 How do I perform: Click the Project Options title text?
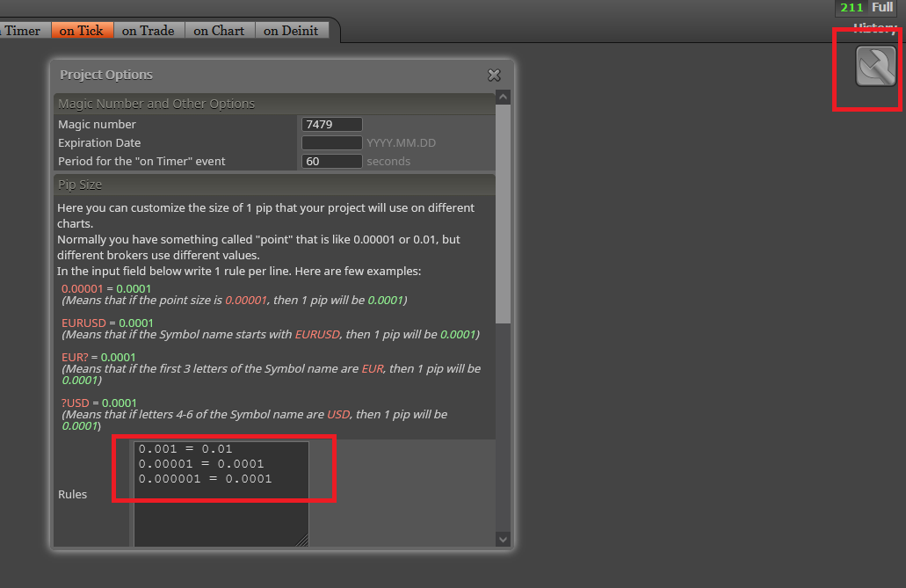tap(106, 75)
